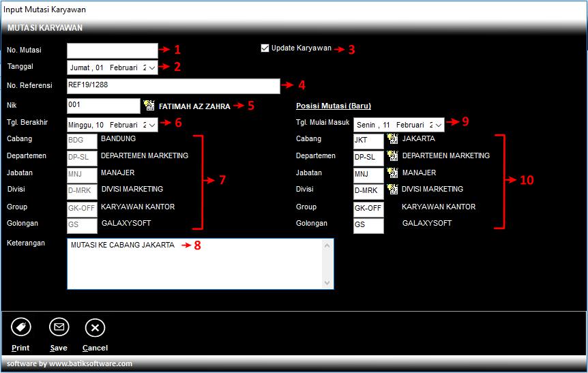Open the Tgl. Berakhir date picker
Screen dimensions: 588x373
tap(152, 125)
